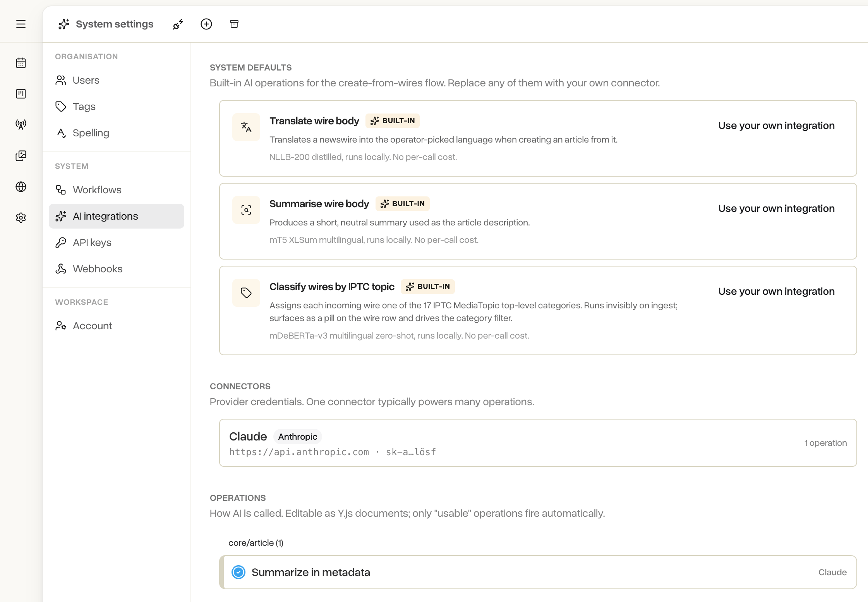This screenshot has width=868, height=602.
Task: Click the 'mDeBERTa-v3 multilingual zero-shot' note
Action: [399, 335]
